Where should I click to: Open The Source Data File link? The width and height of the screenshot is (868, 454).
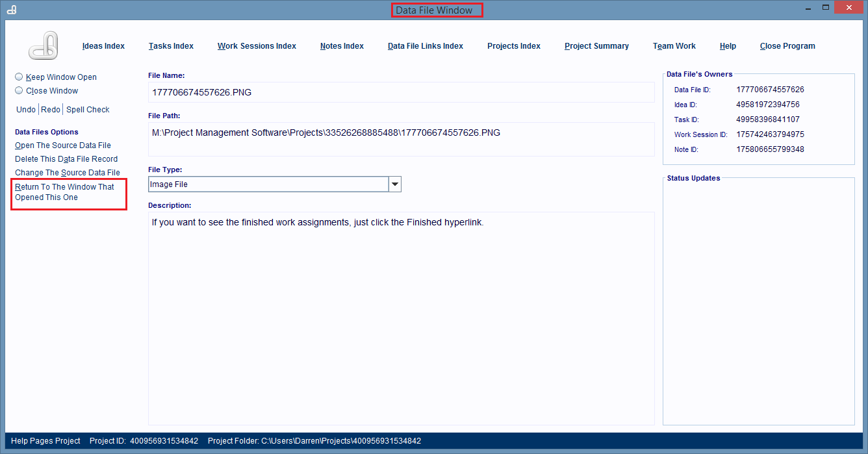pos(63,145)
